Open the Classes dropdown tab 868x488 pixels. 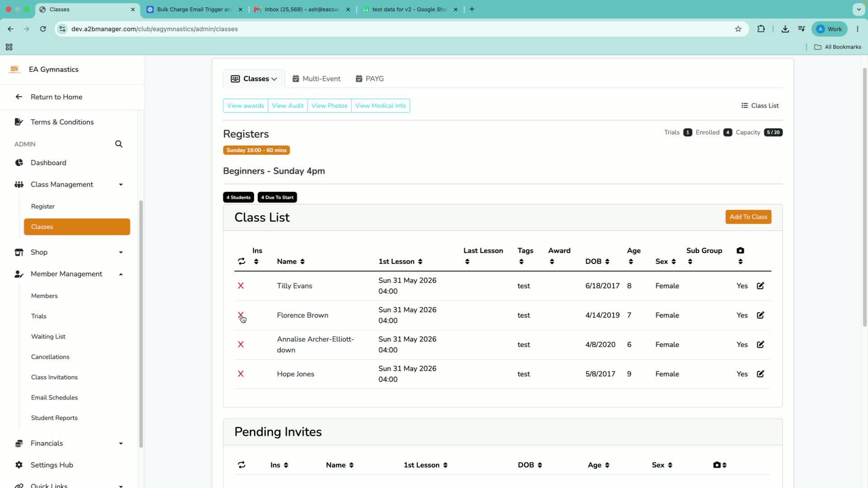click(254, 79)
